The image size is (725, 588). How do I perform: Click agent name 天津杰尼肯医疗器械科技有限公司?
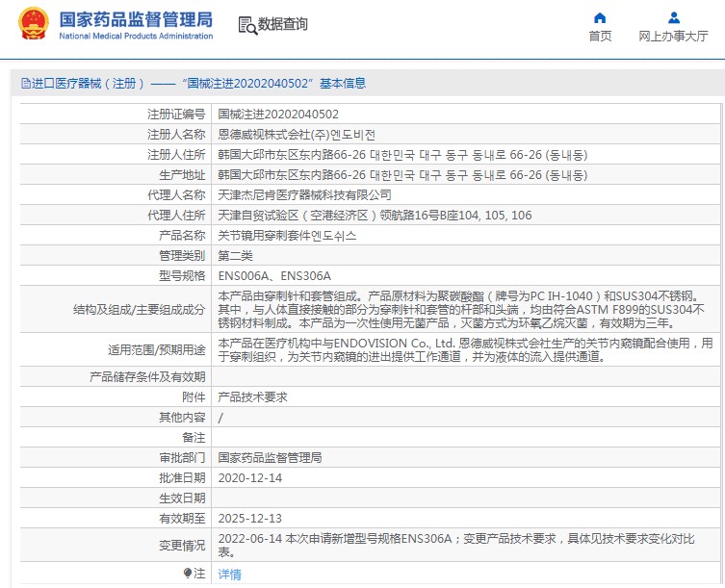point(304,195)
